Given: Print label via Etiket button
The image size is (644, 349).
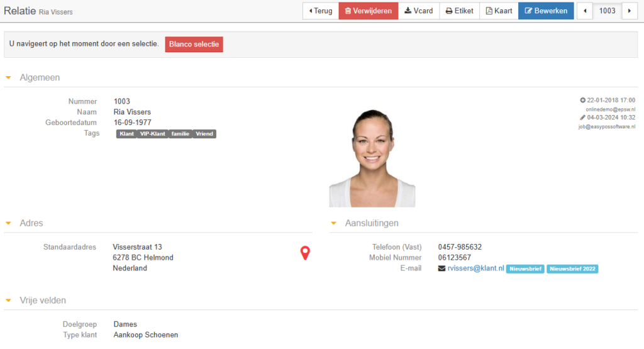Looking at the screenshot, I should [460, 11].
